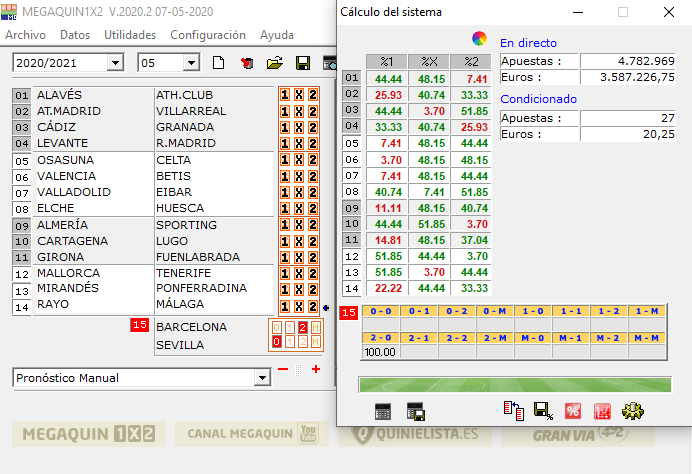
Task: Click the small blue arrow beside row 14
Action: coord(326,308)
